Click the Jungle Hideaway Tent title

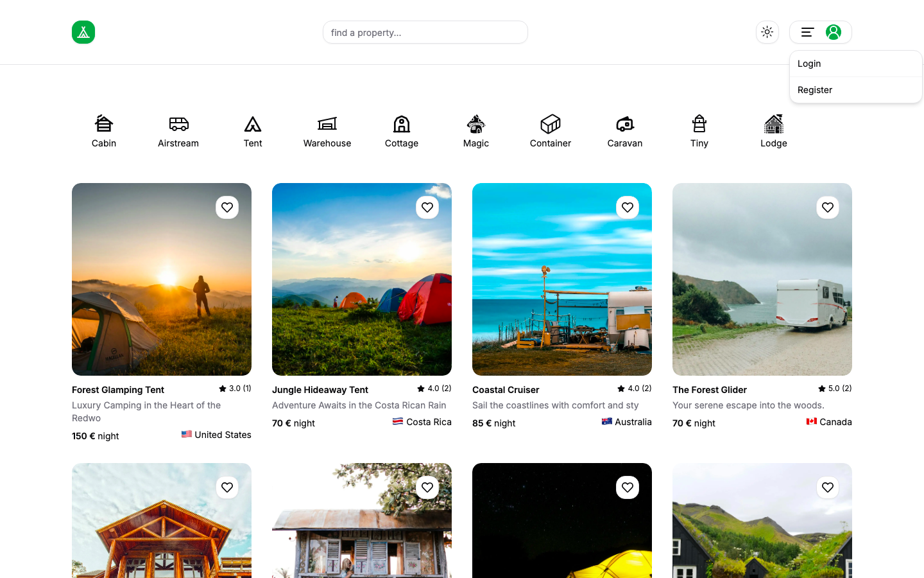(x=320, y=390)
